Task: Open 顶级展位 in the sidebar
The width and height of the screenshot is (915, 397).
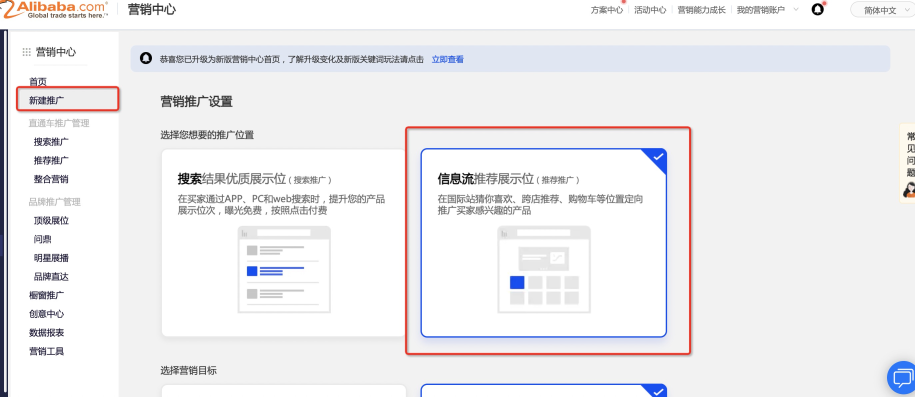Action: click(51, 220)
